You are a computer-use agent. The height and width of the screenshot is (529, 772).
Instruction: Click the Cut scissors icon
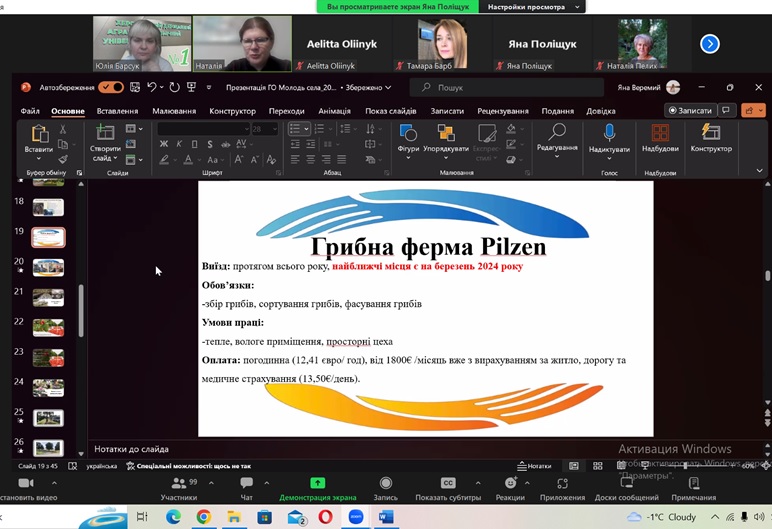click(63, 129)
